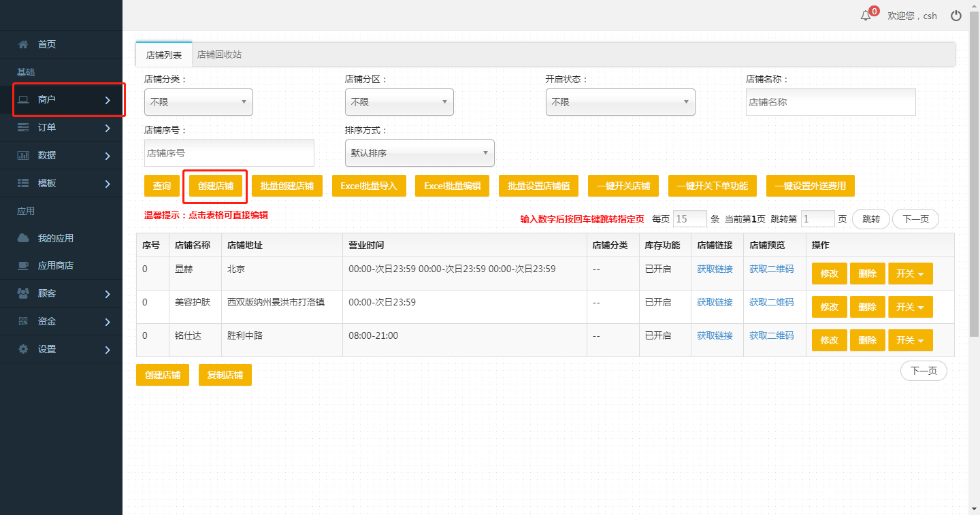Click 获取二维码 link for 美容护肤
Viewport: 980px width, 515px height.
coord(771,302)
